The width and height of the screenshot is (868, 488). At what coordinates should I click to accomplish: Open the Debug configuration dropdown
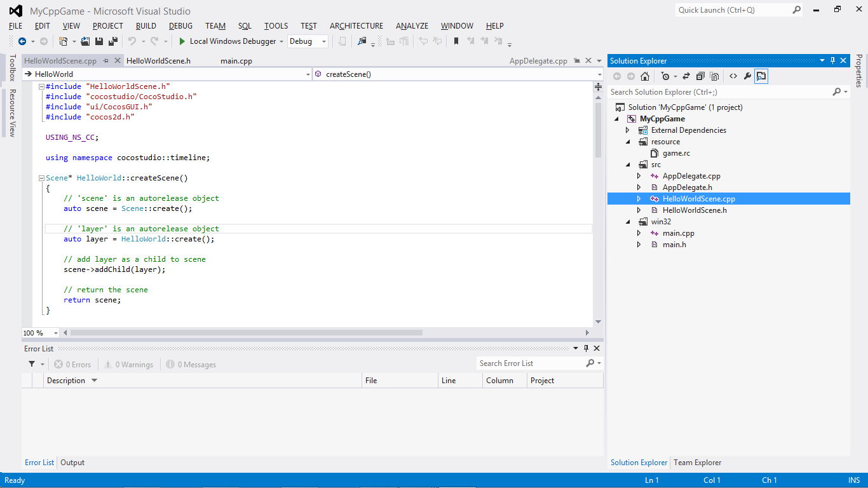308,41
